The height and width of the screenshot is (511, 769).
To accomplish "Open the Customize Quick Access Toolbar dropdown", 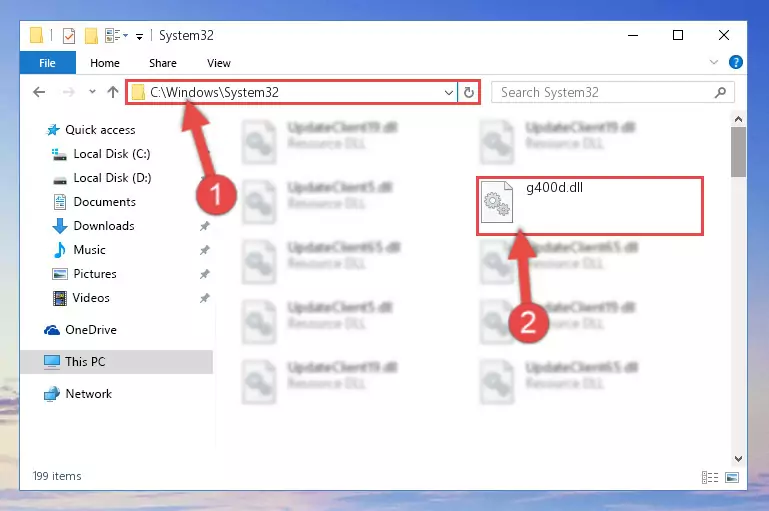I will pyautogui.click(x=139, y=36).
